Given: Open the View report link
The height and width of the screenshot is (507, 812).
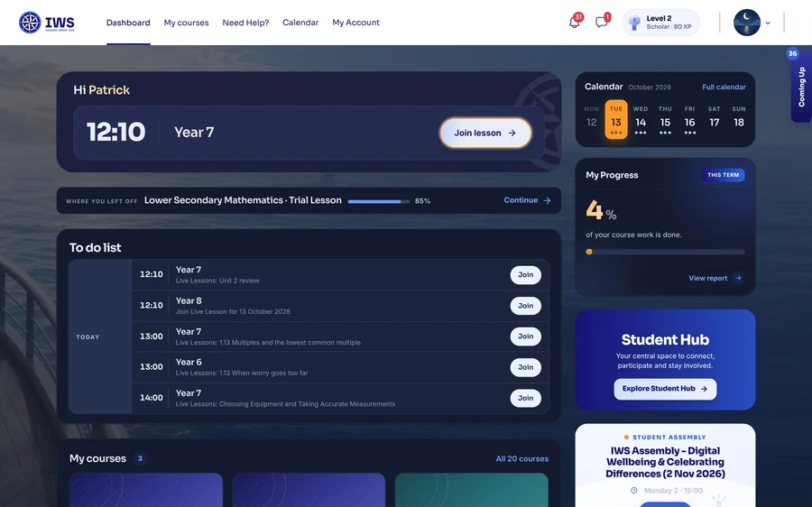Looking at the screenshot, I should coord(715,278).
